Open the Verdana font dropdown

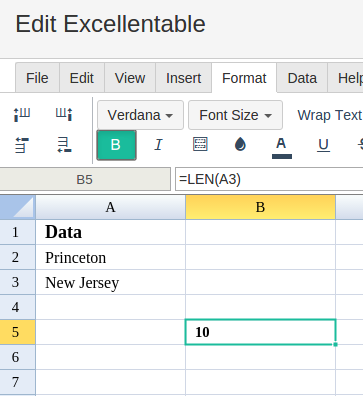tap(140, 115)
